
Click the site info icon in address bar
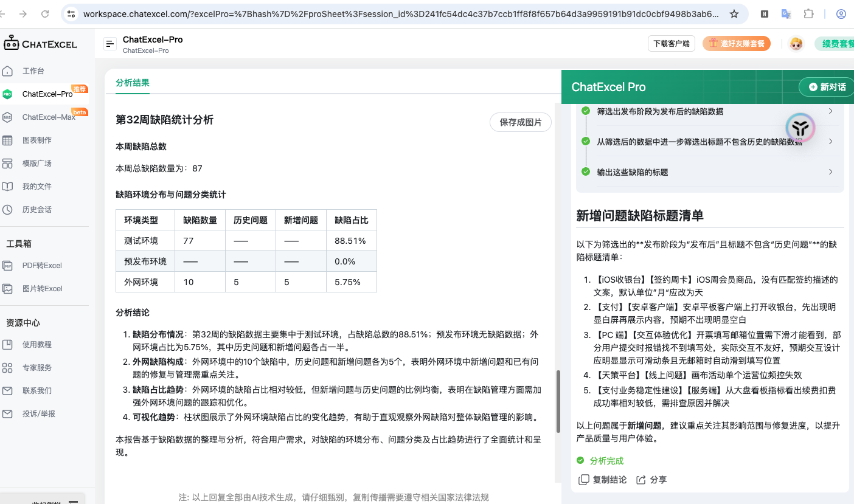pos(71,13)
